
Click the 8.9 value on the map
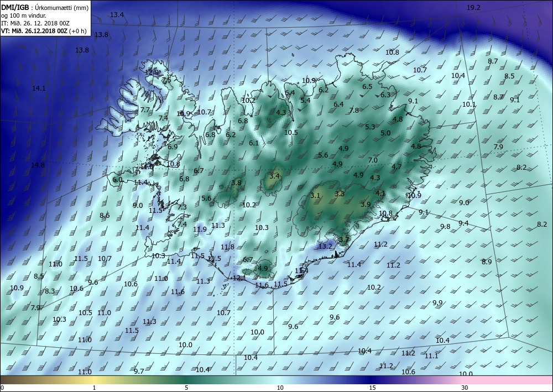point(487,262)
